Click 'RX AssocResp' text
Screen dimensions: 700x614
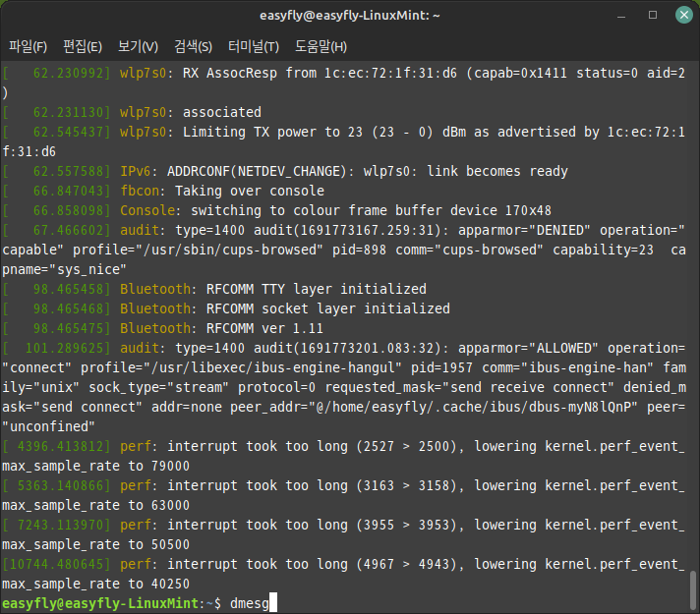229,73
